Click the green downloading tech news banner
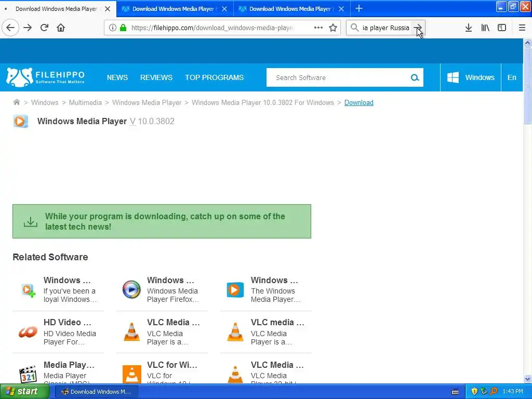This screenshot has width=532, height=399. point(162,221)
